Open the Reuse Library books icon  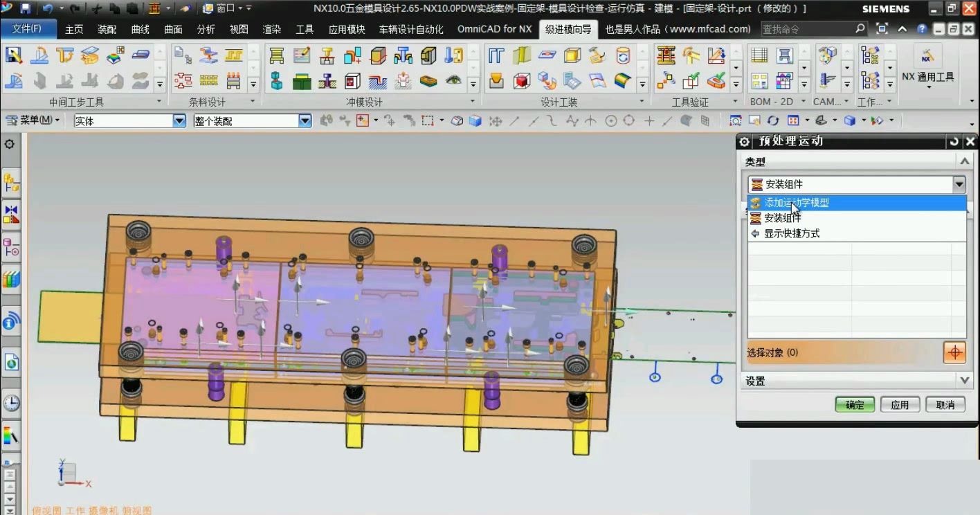(11, 280)
